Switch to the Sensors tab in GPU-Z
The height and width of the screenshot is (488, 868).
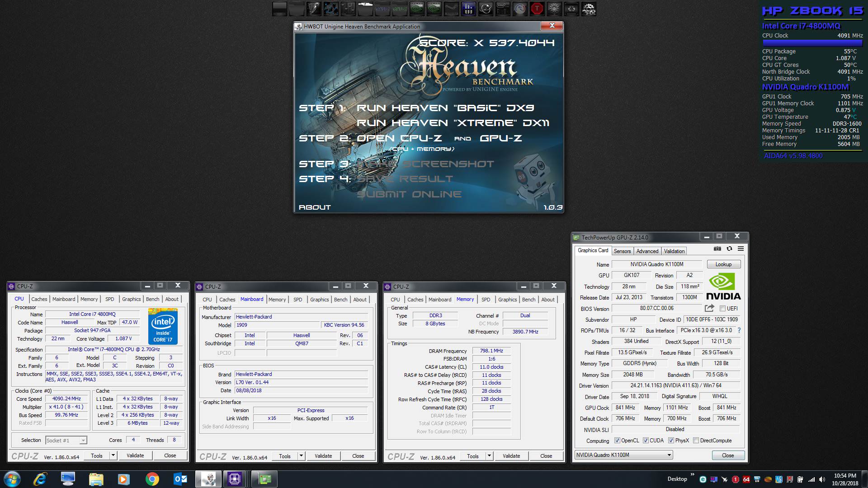point(622,251)
